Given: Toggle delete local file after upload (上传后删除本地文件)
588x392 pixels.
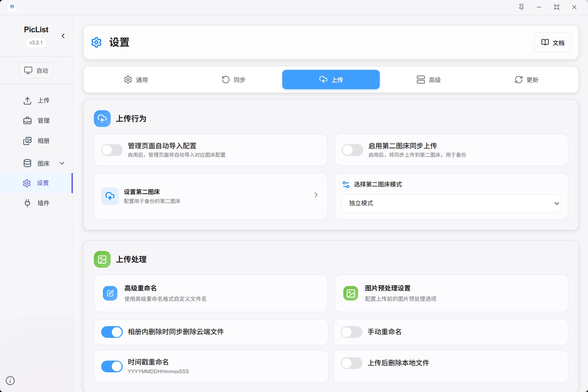Looking at the screenshot, I should point(351,363).
